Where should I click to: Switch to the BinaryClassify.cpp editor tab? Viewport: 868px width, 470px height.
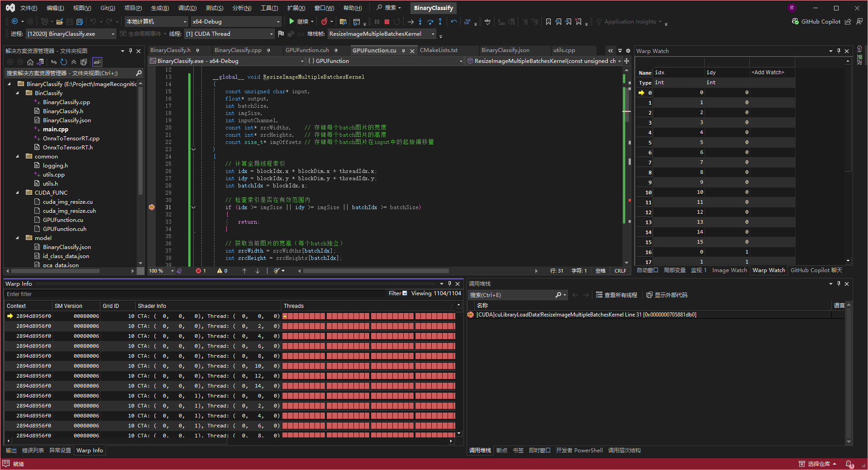click(x=238, y=50)
